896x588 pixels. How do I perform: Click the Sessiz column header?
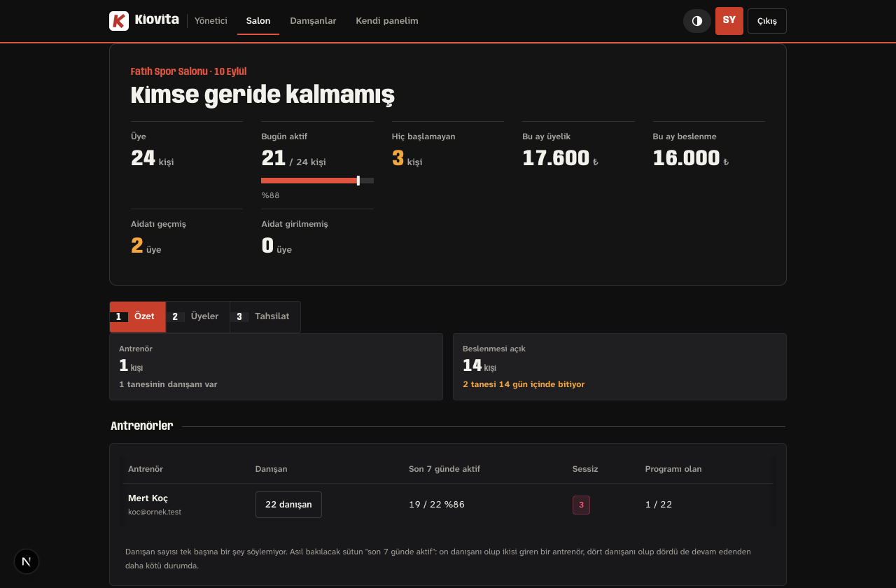point(585,469)
